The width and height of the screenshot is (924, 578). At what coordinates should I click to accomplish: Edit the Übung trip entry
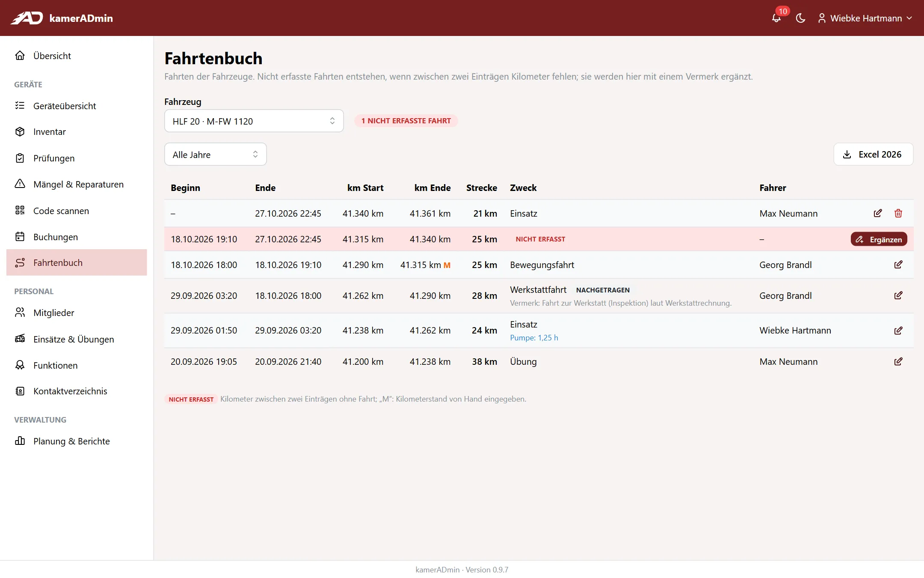click(x=898, y=361)
